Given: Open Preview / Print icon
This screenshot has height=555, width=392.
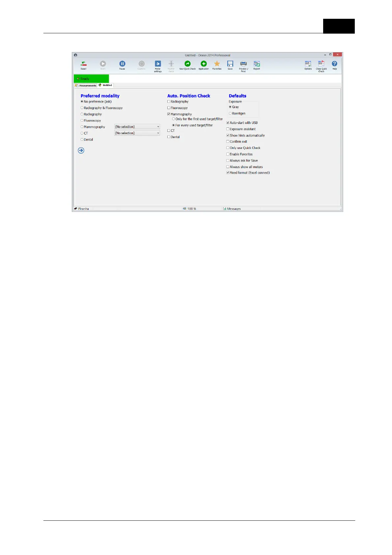Looking at the screenshot, I should [x=243, y=64].
